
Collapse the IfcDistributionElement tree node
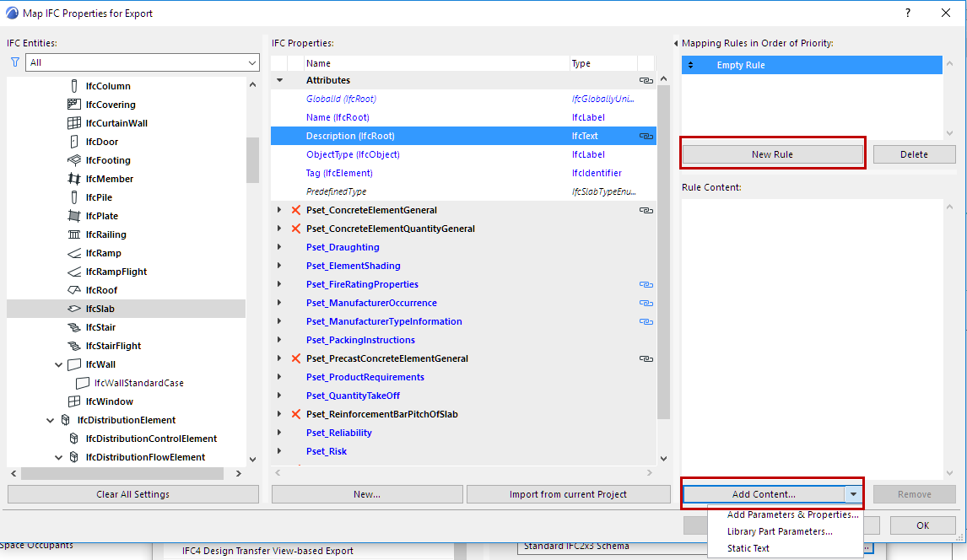(50, 420)
